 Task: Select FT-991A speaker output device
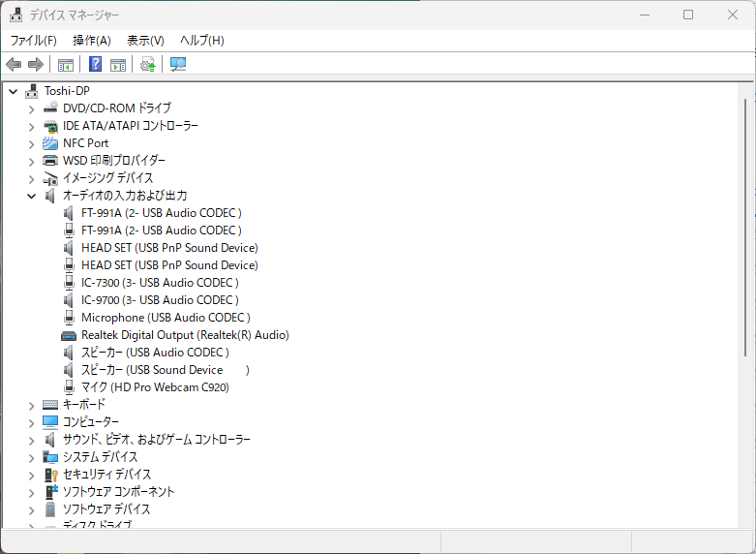(x=162, y=213)
